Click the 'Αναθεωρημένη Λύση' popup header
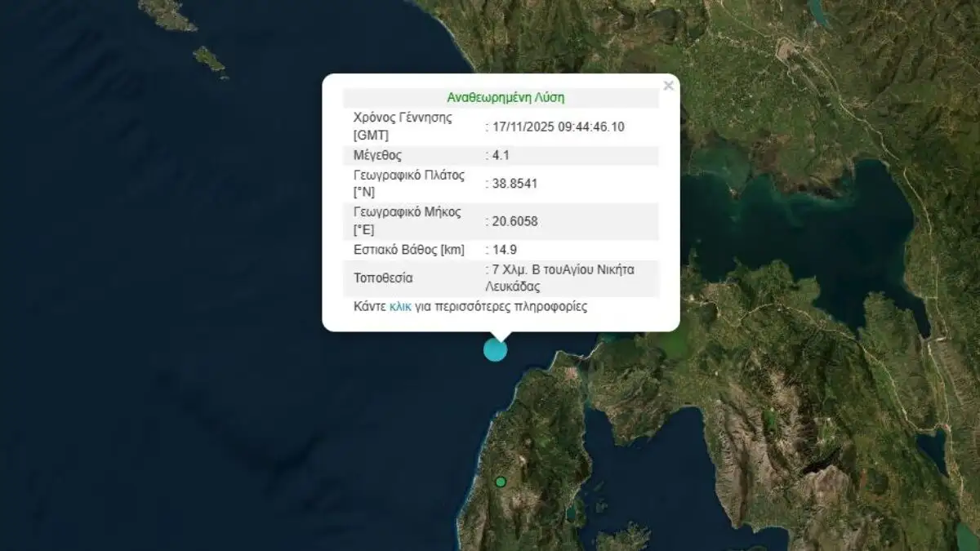Screen dimensions: 980x551 (506, 97)
